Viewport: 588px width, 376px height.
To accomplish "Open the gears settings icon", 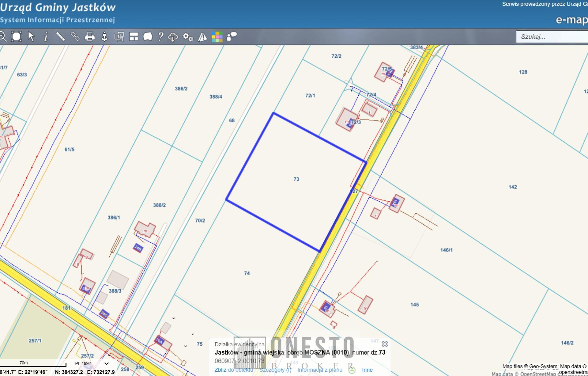I will point(187,37).
